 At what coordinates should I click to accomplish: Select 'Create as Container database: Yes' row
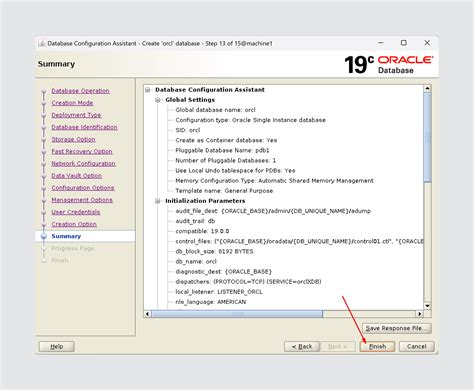click(226, 140)
